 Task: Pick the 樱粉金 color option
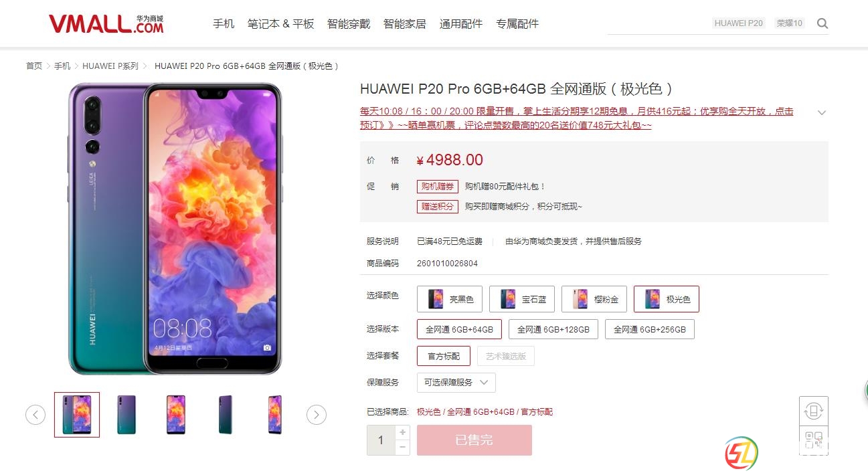pyautogui.click(x=594, y=299)
